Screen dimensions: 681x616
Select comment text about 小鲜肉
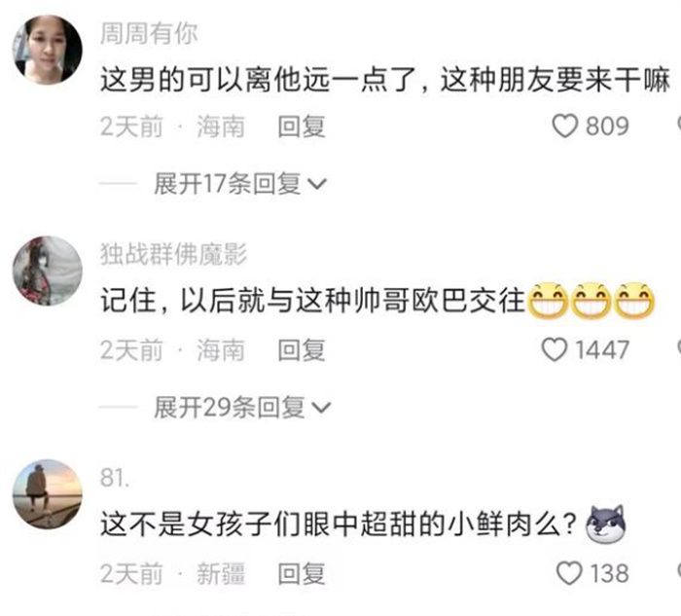(339, 524)
